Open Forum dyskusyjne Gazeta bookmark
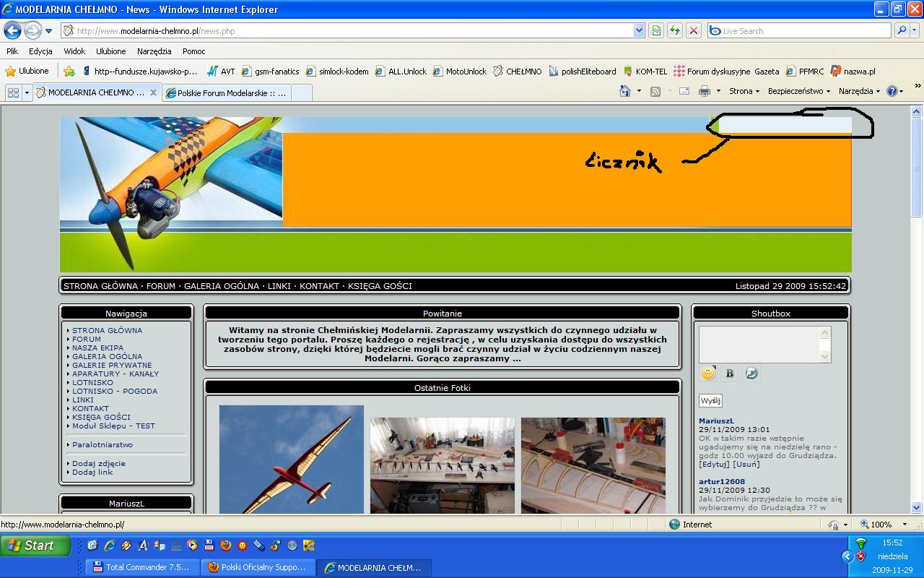Image resolution: width=924 pixels, height=578 pixels. (x=726, y=72)
